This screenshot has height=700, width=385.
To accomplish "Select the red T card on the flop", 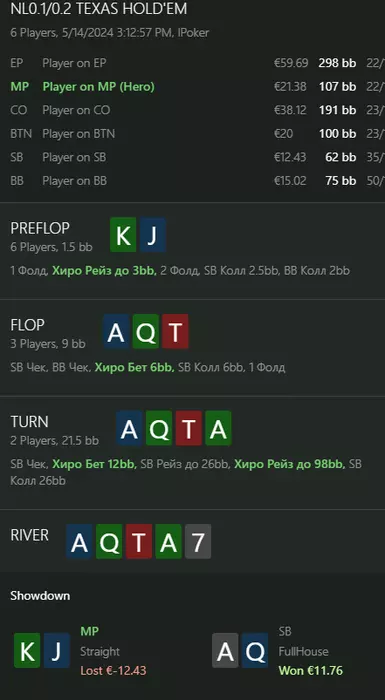I will pos(175,331).
